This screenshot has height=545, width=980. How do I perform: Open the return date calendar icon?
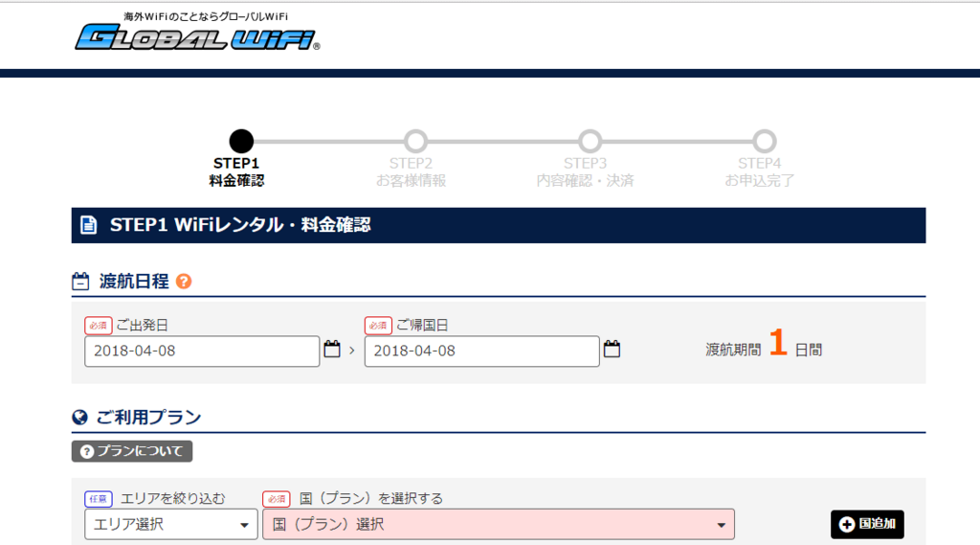pos(612,349)
